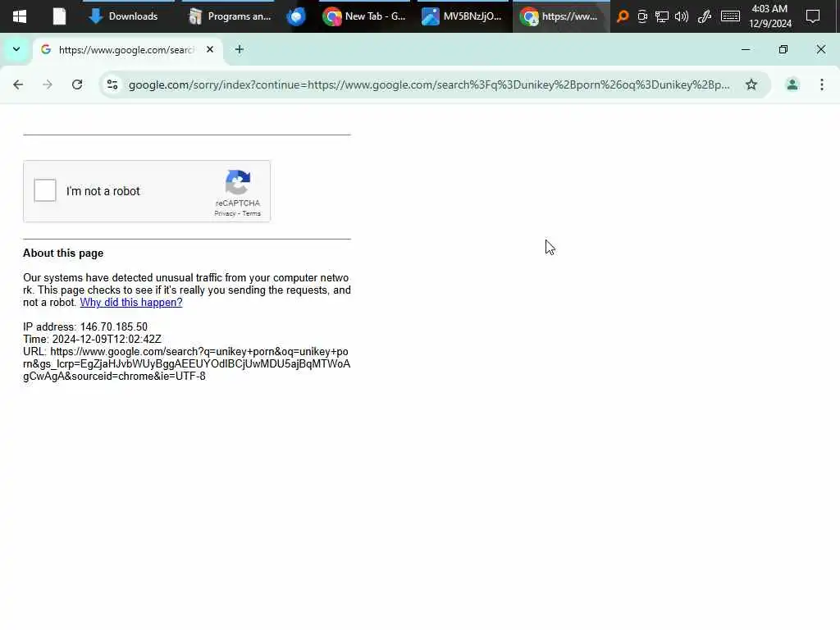Image resolution: width=840 pixels, height=630 pixels.
Task: Open the notification center icon
Action: pyautogui.click(x=813, y=16)
